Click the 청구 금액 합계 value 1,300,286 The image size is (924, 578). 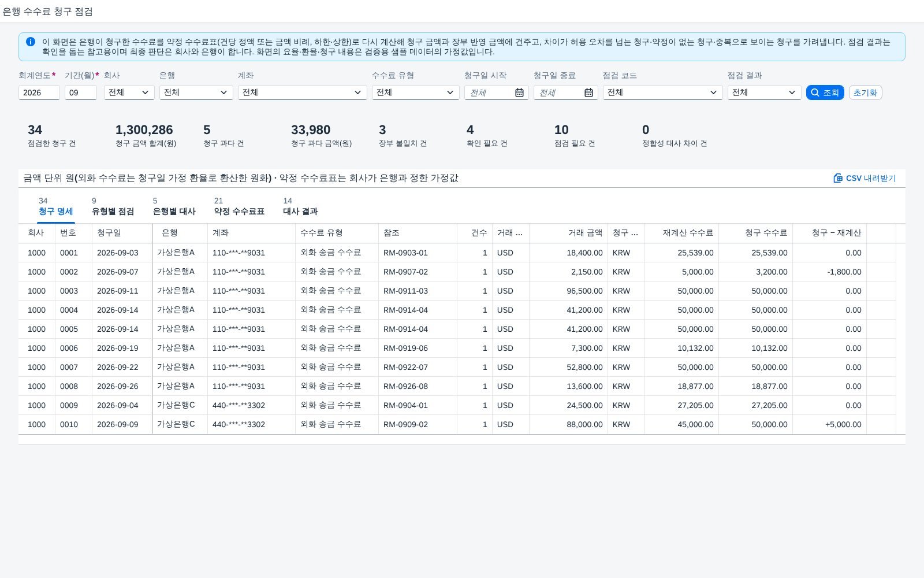tap(144, 130)
